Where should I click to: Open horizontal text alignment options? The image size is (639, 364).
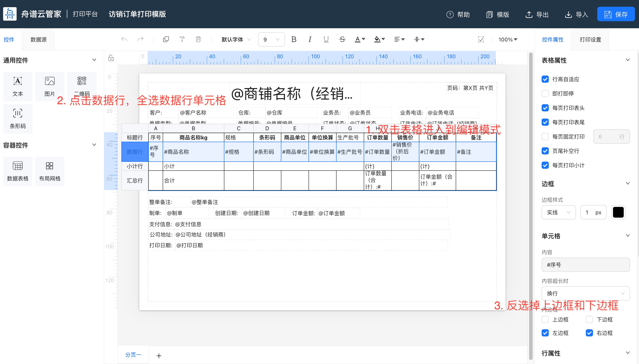point(399,39)
